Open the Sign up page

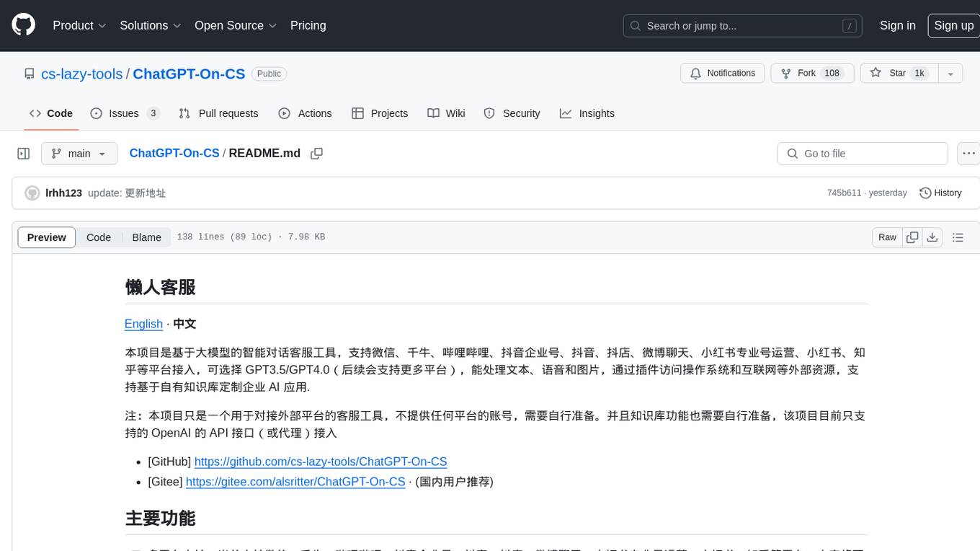953,25
